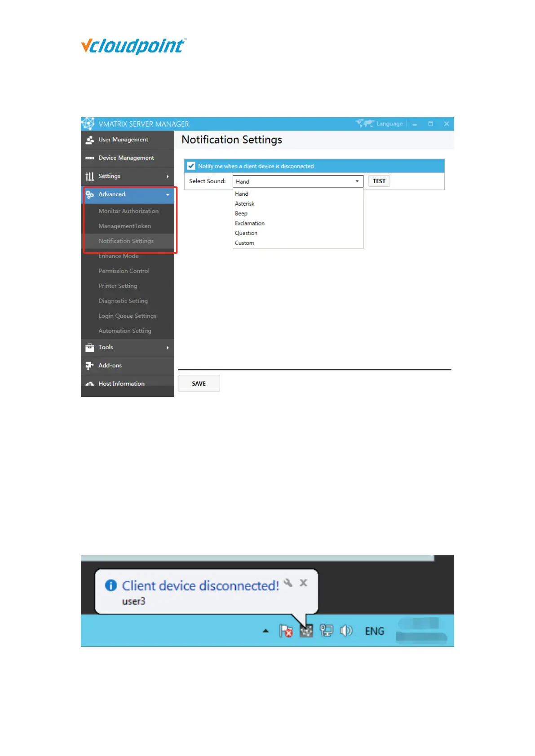
Task: Expand the Tools submenu arrow
Action: (168, 347)
